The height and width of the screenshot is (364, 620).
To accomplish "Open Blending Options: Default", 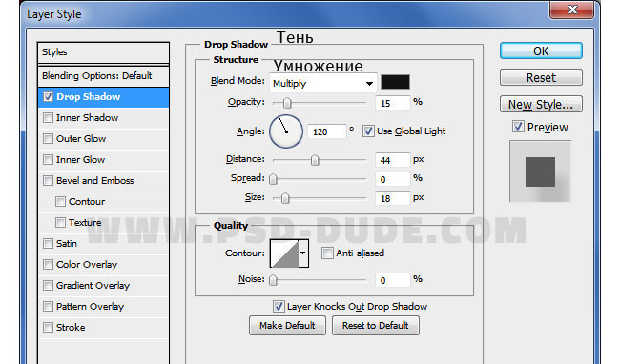I will 104,76.
